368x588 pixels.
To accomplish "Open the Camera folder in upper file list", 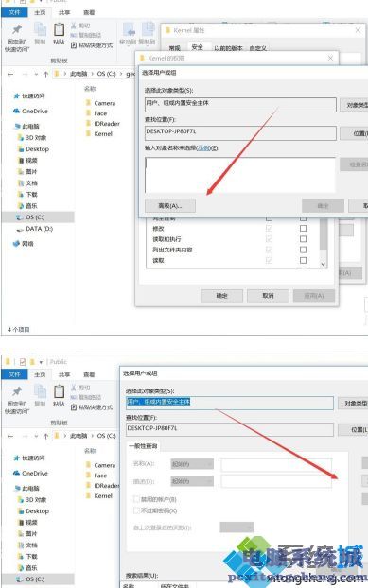I will coord(100,103).
